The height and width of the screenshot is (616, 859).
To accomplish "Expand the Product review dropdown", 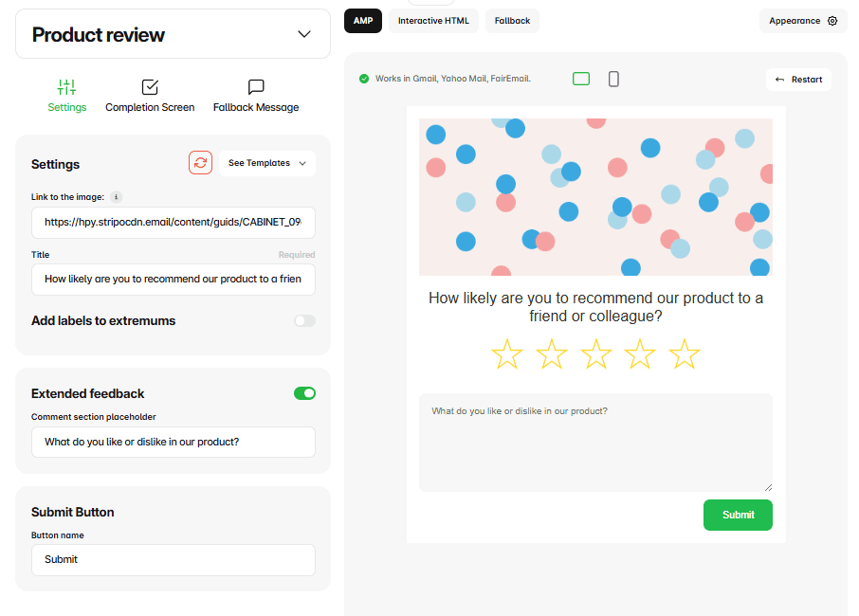I will point(304,33).
